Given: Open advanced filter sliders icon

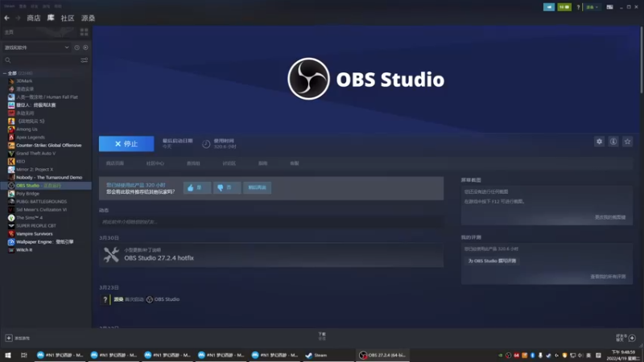Looking at the screenshot, I should pyautogui.click(x=85, y=60).
